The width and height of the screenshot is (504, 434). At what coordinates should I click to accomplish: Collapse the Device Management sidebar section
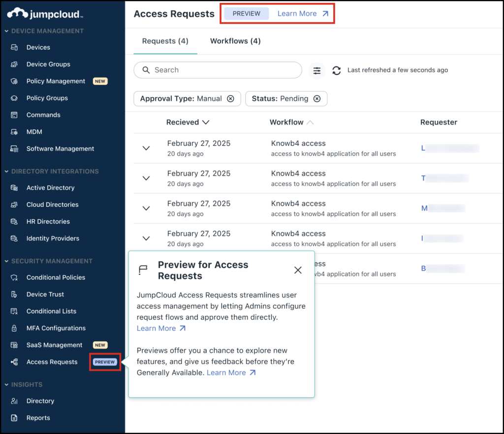click(x=7, y=31)
